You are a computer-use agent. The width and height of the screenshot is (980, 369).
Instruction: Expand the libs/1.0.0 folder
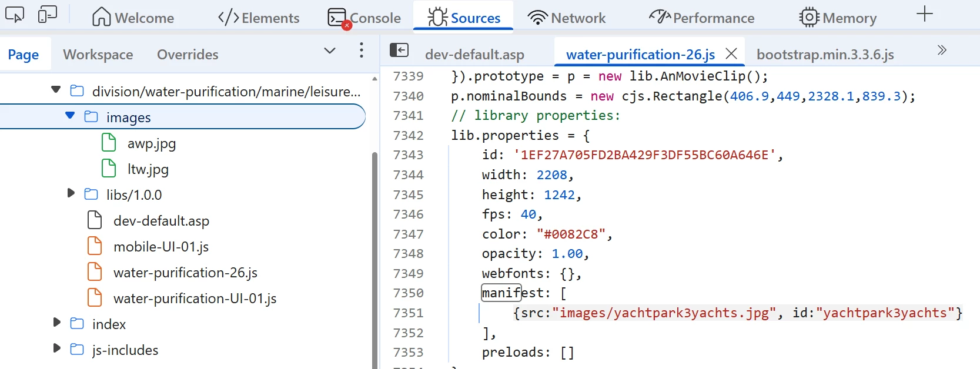click(71, 193)
